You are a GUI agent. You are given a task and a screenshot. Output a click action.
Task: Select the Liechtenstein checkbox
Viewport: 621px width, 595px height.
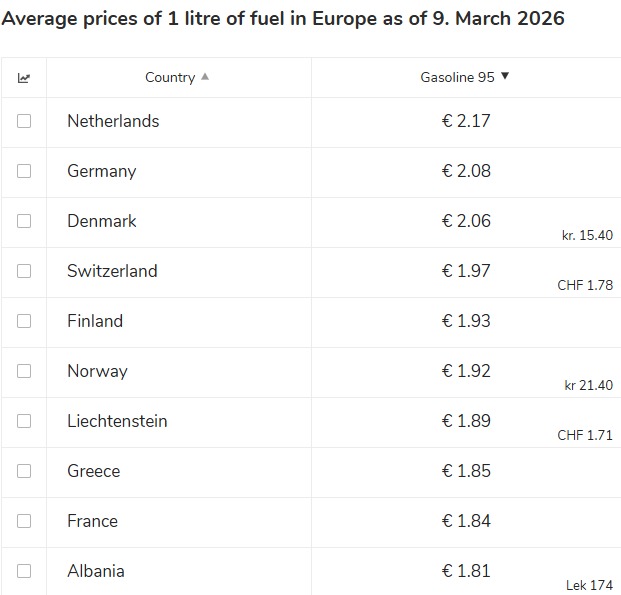(24, 421)
